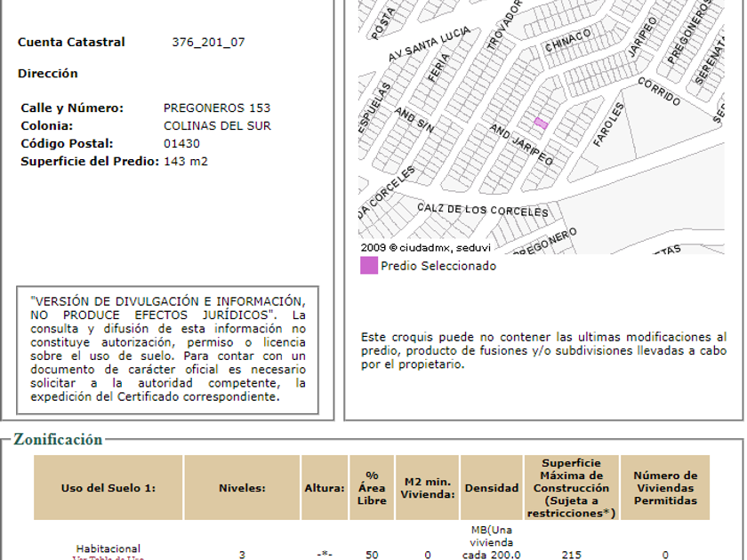
Task: Click the Este croquis puede no contener note
Action: tap(543, 350)
